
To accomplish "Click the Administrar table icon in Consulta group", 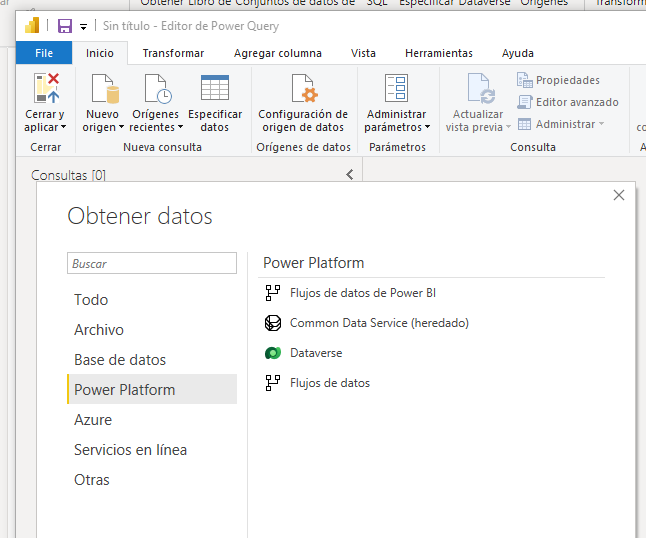I will 524,124.
